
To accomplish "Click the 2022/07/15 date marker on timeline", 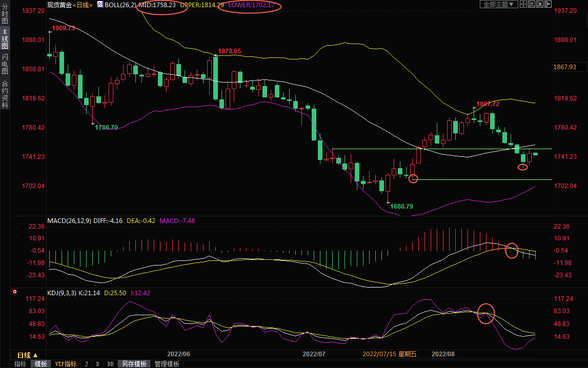I will (390, 354).
